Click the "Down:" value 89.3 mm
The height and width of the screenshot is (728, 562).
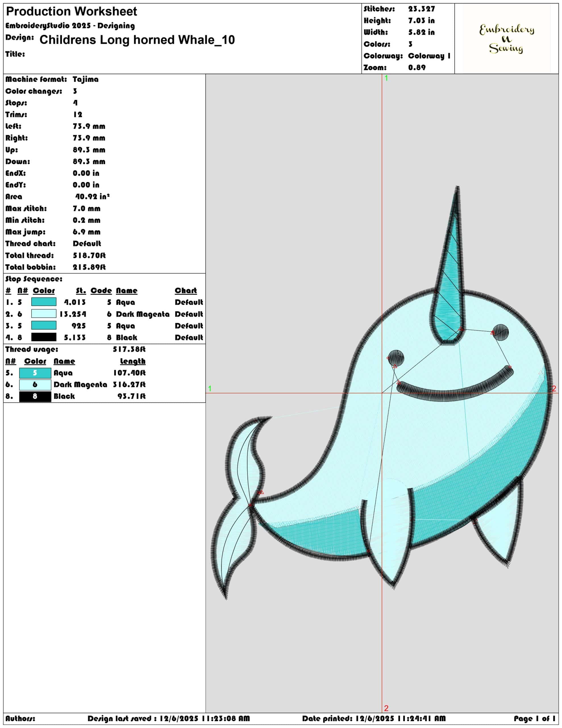pyautogui.click(x=89, y=162)
